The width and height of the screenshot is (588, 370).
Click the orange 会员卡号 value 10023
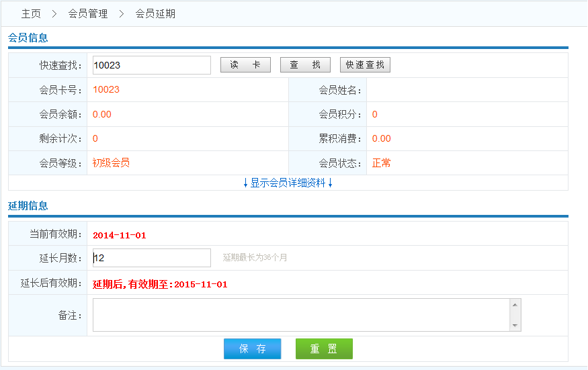coord(106,89)
